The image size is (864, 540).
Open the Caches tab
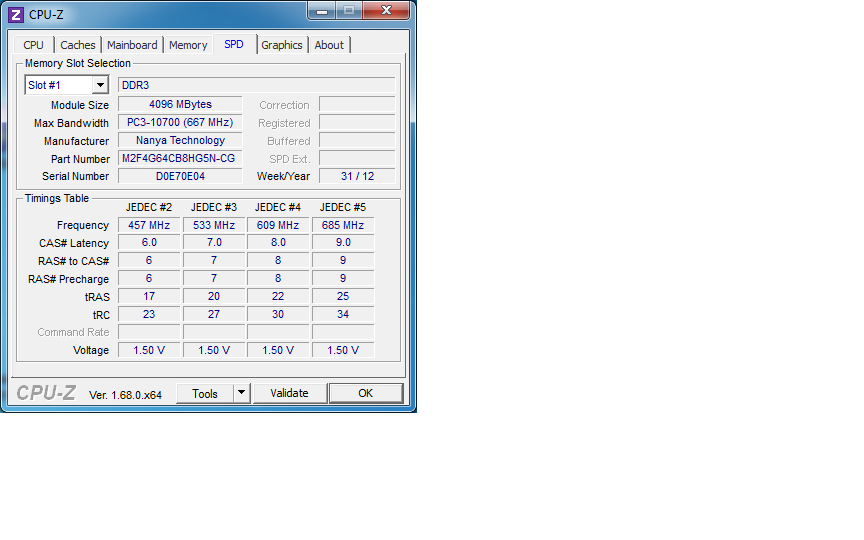pyautogui.click(x=78, y=45)
